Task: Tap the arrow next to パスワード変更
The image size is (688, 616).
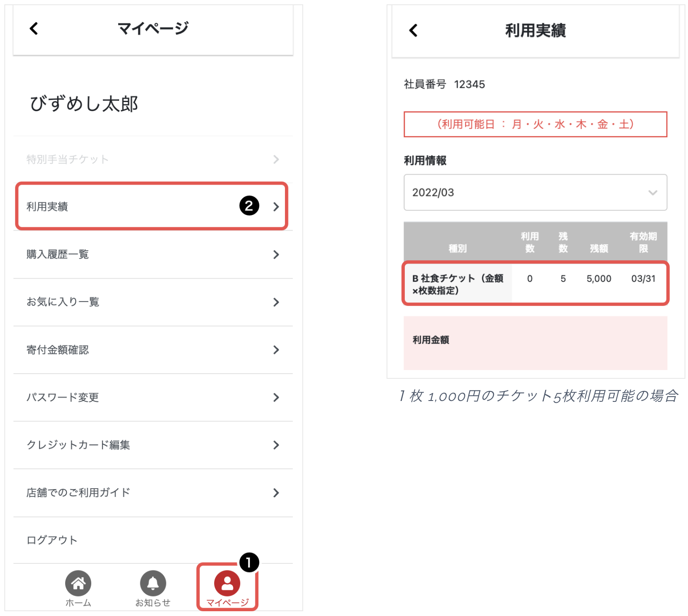Action: (276, 397)
